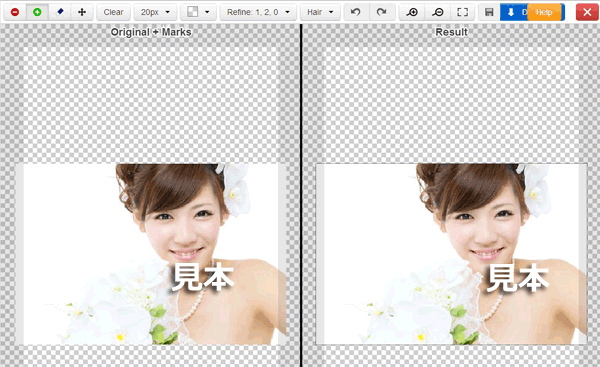Select the green foreground mark tool
The width and height of the screenshot is (600, 367).
pos(37,12)
